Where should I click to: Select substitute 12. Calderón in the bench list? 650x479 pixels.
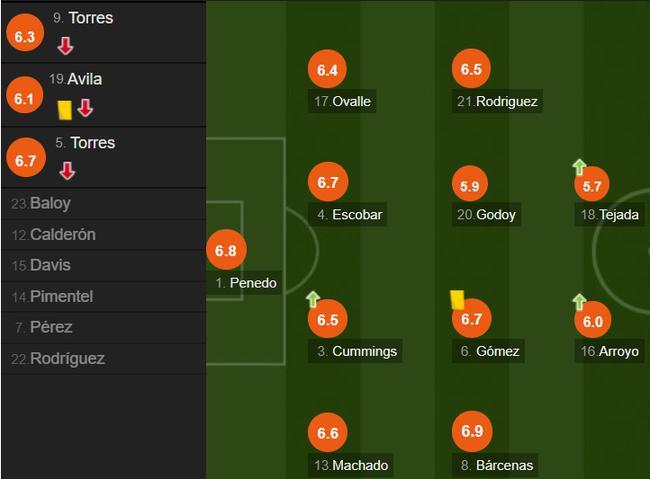[x=104, y=235]
